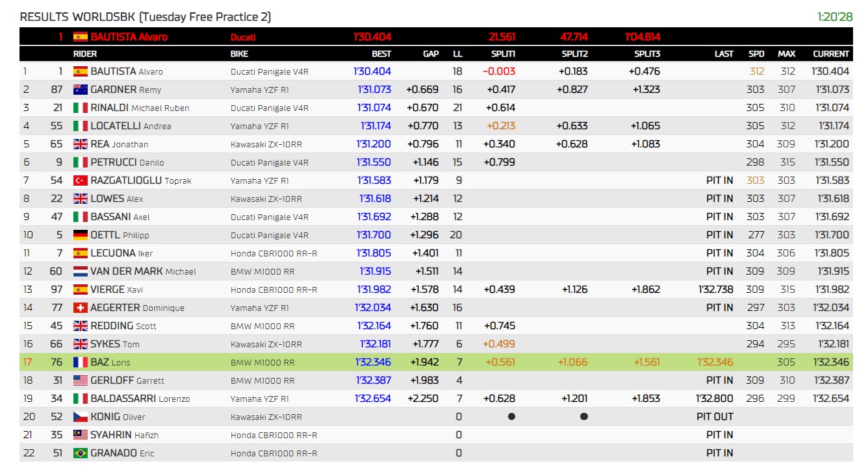
Task: Click the Spanish flag beside BAUTISTA Alvaro in row 1
Action: click(81, 71)
